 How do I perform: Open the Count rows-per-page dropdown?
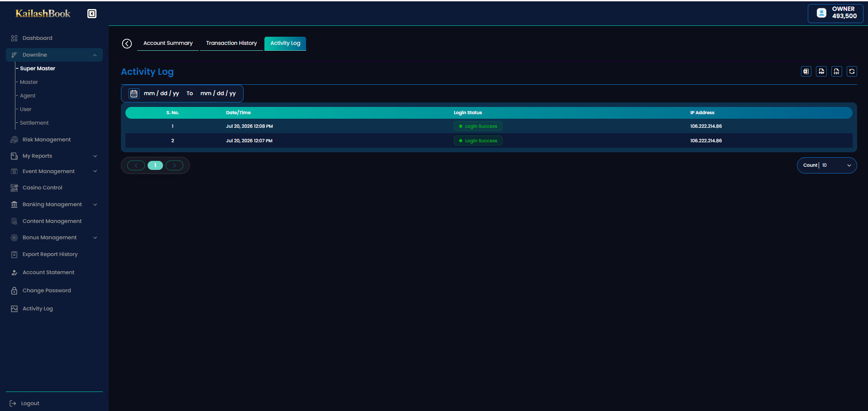pos(827,165)
